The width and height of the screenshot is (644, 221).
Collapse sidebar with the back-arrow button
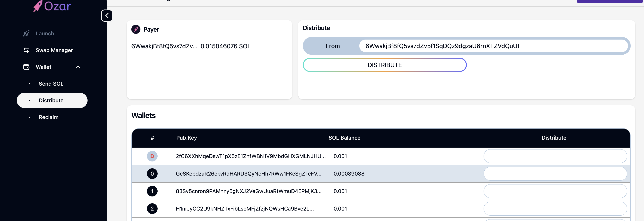[107, 16]
